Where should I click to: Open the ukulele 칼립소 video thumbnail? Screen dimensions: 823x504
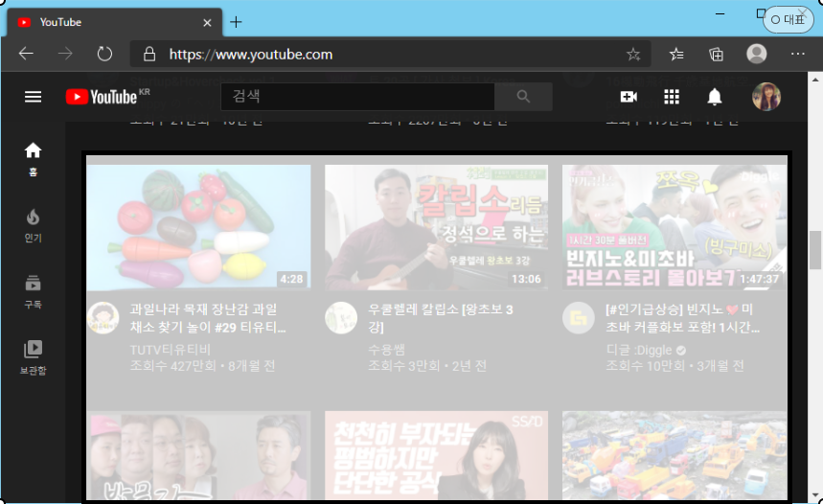pyautogui.click(x=436, y=228)
